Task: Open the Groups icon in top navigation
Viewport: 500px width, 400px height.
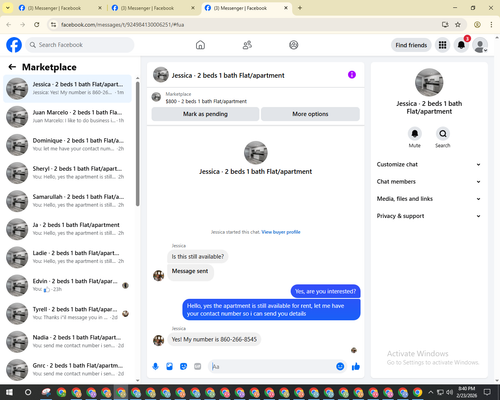Action: [x=294, y=45]
